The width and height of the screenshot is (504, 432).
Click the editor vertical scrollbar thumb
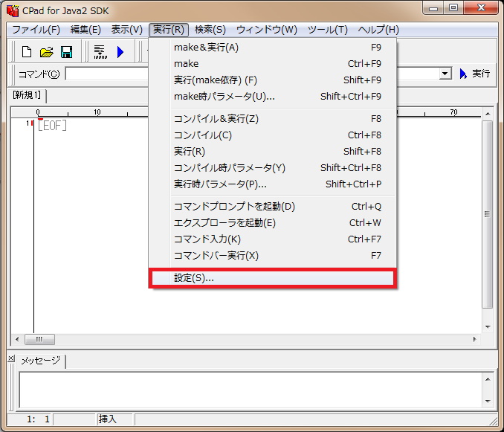point(488,214)
